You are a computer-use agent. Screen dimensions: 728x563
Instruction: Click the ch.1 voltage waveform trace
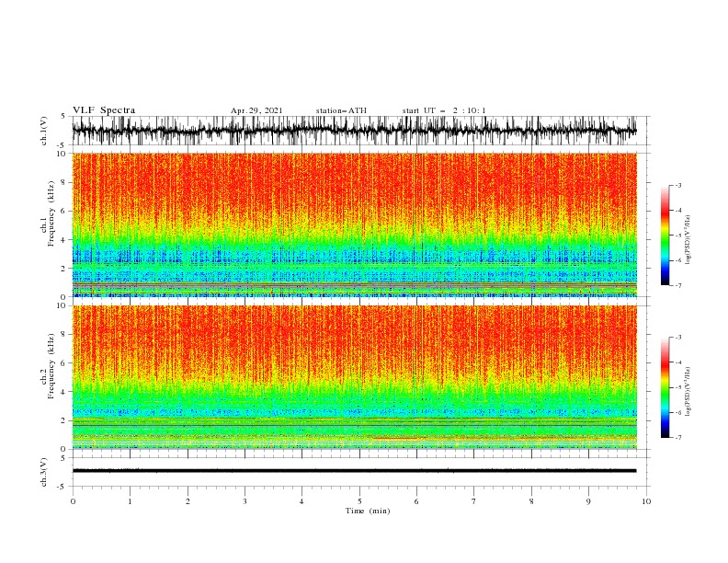(354, 131)
